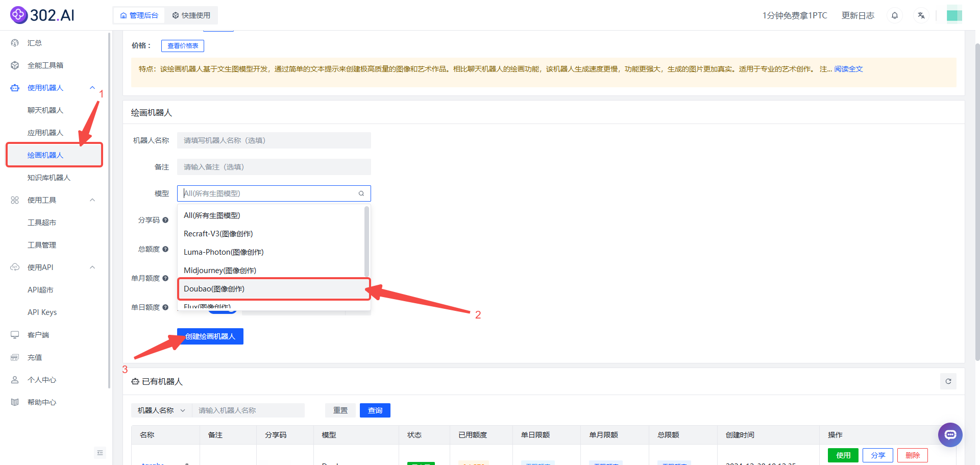Viewport: 980px width, 465px height.
Task: Open the notification bell
Action: (x=895, y=15)
